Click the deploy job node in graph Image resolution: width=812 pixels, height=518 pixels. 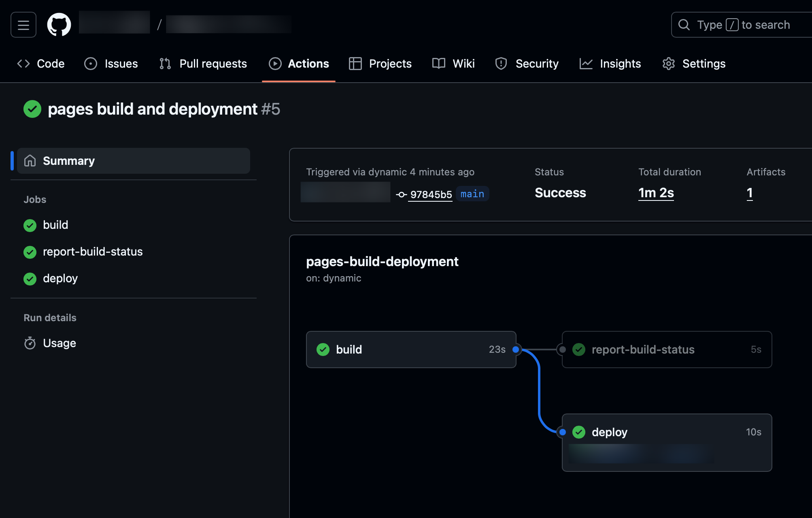pos(667,443)
